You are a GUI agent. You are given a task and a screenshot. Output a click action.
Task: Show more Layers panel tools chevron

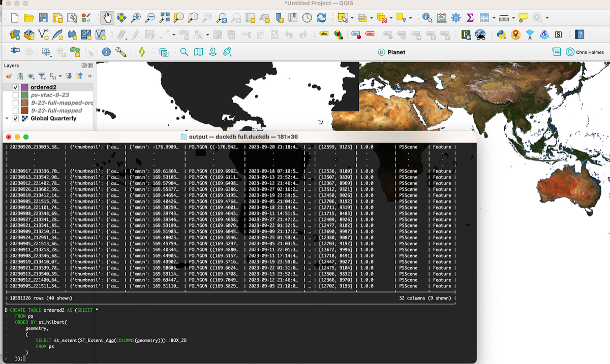coord(90,76)
